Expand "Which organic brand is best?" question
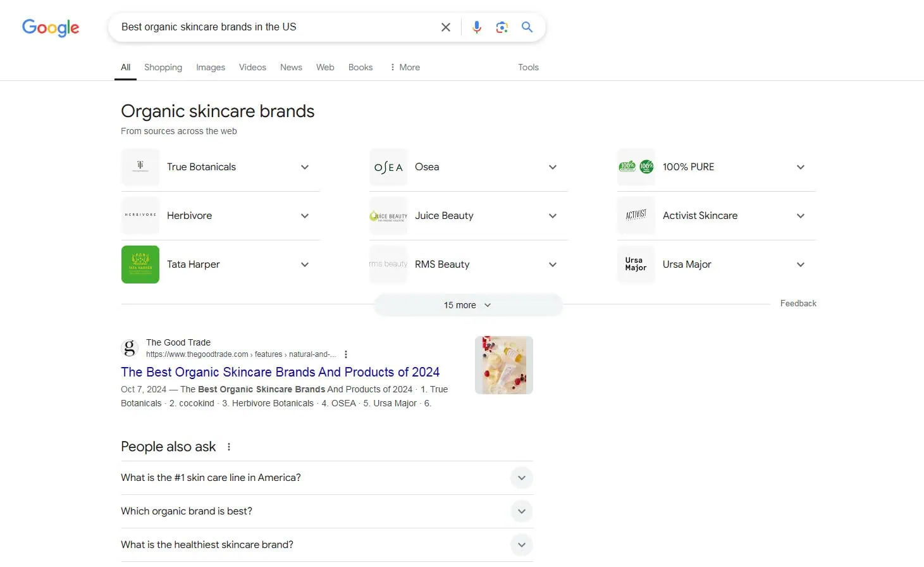Viewport: 924px width, 567px height. [327, 511]
